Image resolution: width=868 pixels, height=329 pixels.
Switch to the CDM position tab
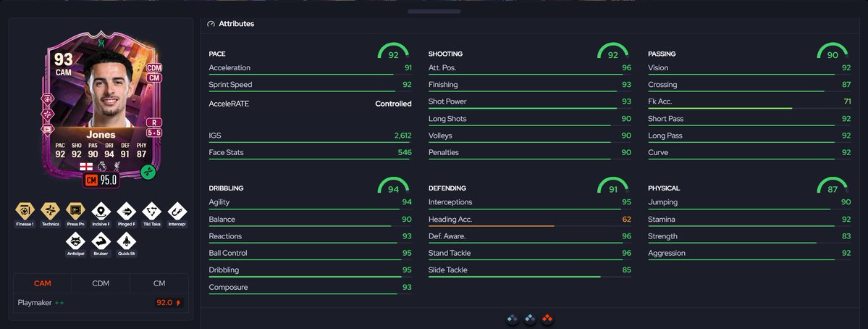coord(101,283)
